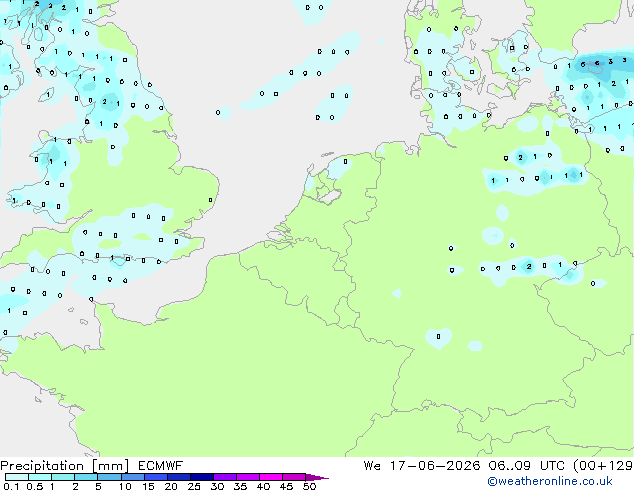The width and height of the screenshot is (634, 490).
Task: Select the 'We 17-06-2026' date text
Action: point(422,466)
